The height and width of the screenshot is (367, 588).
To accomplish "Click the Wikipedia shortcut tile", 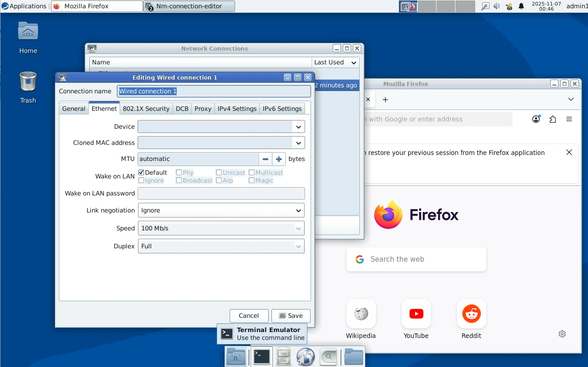I will click(361, 314).
